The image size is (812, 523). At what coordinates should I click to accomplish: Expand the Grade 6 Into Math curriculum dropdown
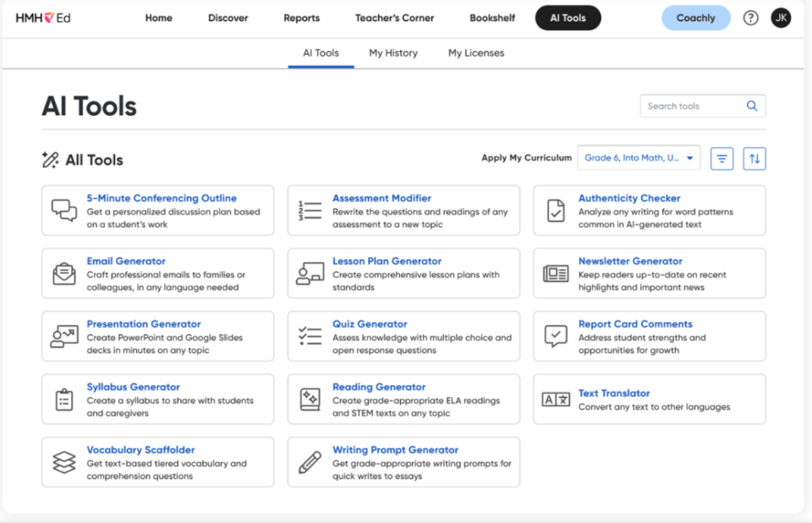coord(639,157)
